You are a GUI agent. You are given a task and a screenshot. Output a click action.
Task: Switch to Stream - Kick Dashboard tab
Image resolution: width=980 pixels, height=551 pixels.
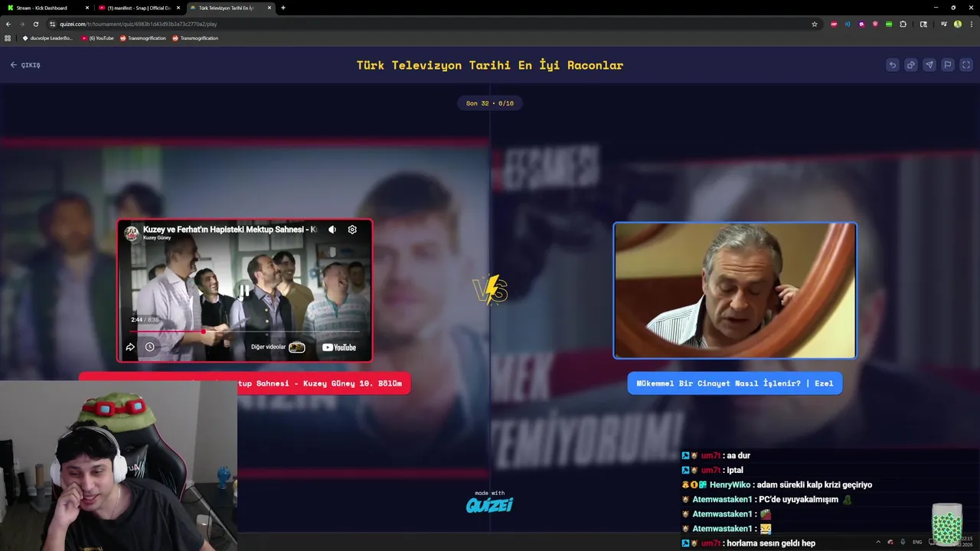point(47,8)
